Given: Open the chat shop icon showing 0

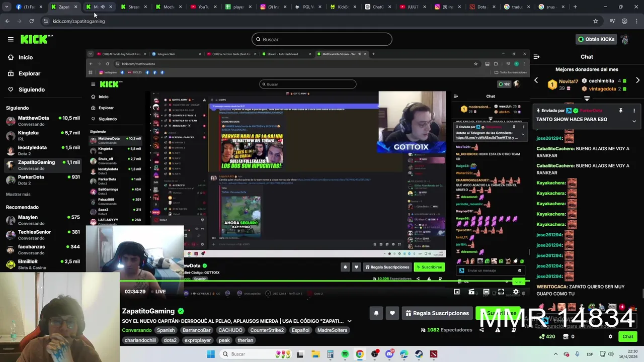Looking at the screenshot, I should [x=569, y=337].
